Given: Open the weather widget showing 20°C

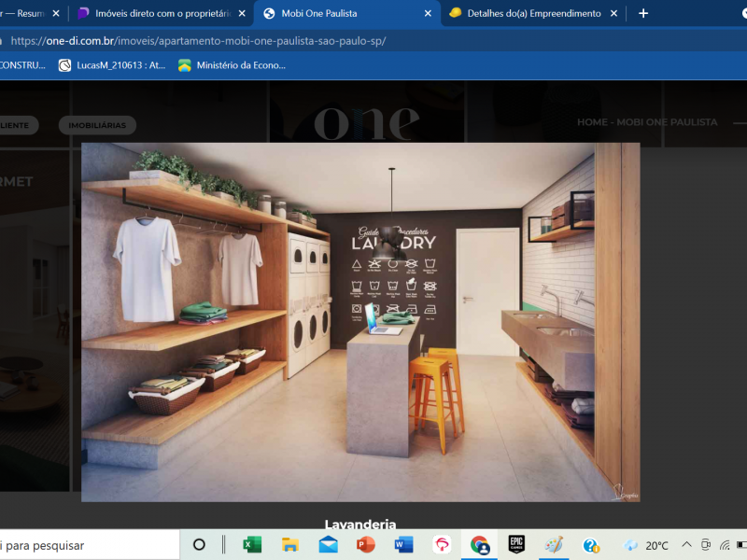Looking at the screenshot, I should click(646, 545).
